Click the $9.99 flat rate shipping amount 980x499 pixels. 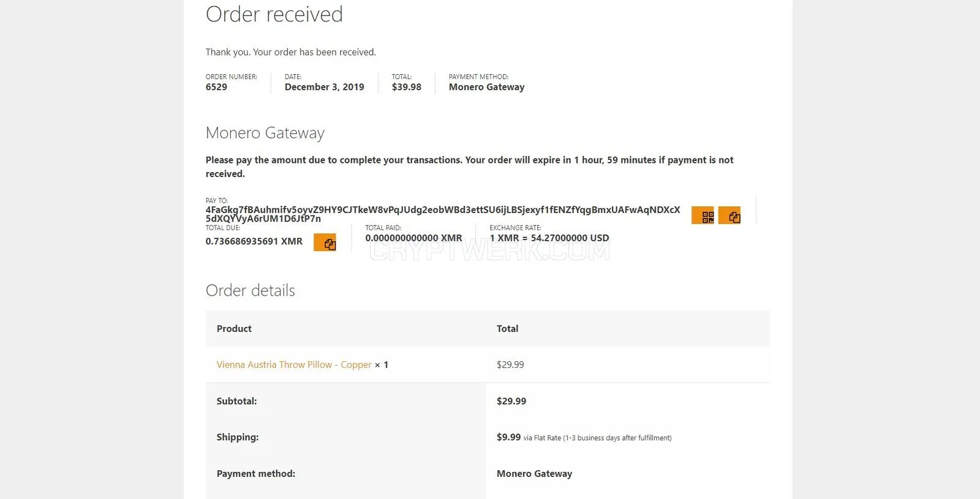pyautogui.click(x=508, y=437)
